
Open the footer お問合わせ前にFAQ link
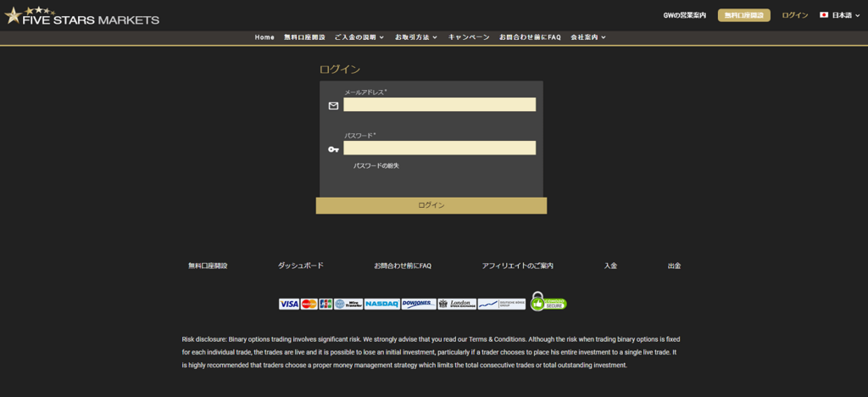403,266
